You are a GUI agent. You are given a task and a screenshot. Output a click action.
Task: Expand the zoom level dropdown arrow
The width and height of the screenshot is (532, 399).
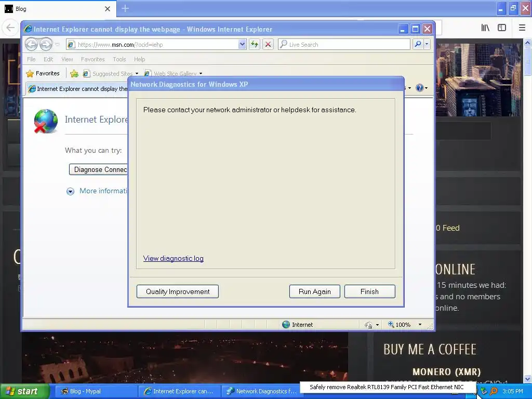coord(420,324)
